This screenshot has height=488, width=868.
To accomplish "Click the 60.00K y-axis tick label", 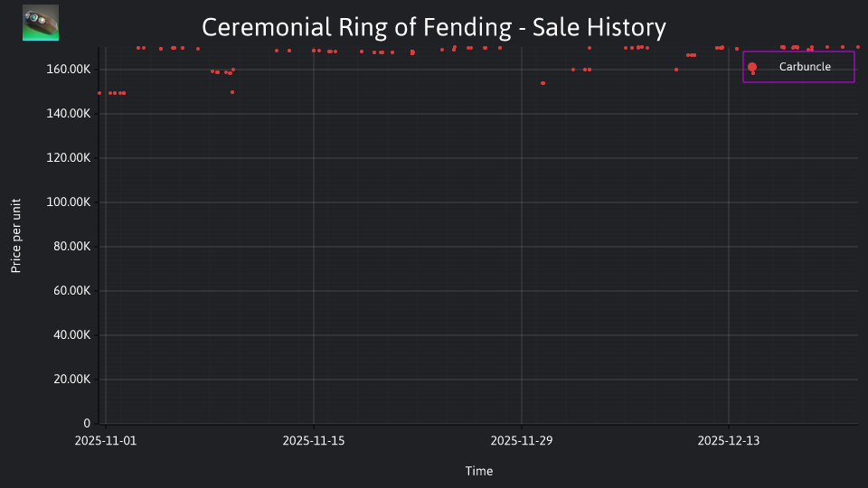I will 71,290.
